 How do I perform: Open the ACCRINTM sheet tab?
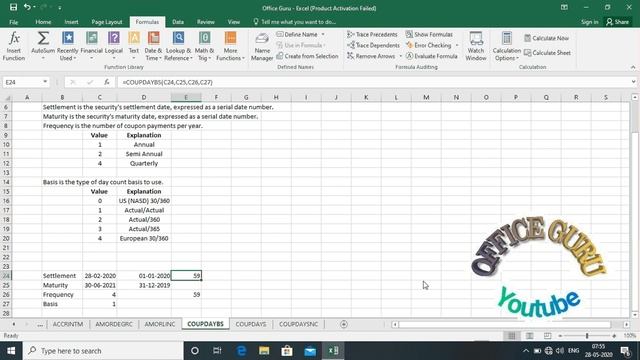(x=68, y=324)
